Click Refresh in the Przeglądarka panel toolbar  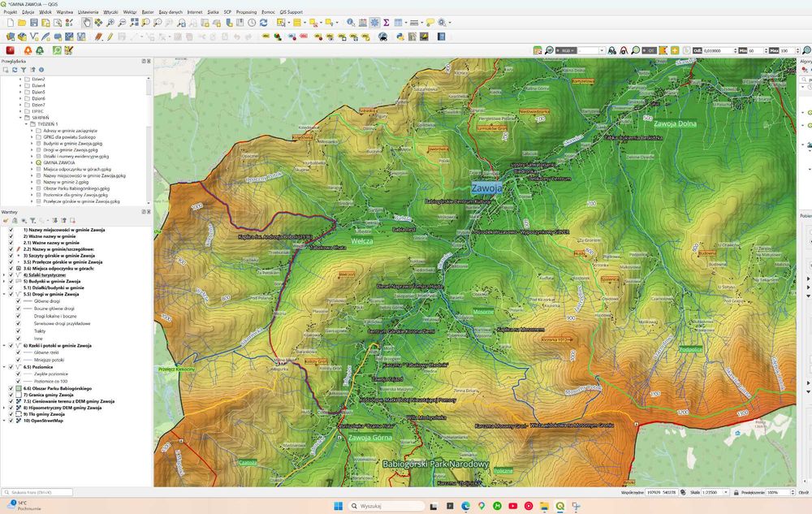click(x=15, y=70)
